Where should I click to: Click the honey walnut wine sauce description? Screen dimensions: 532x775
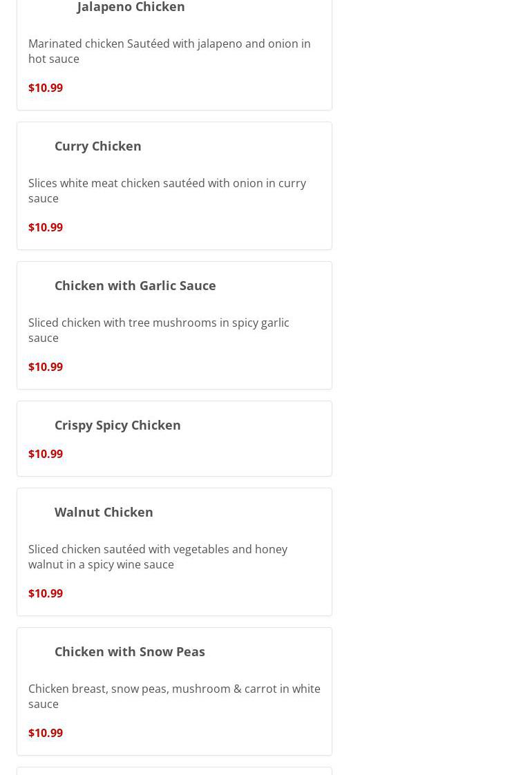[158, 557]
